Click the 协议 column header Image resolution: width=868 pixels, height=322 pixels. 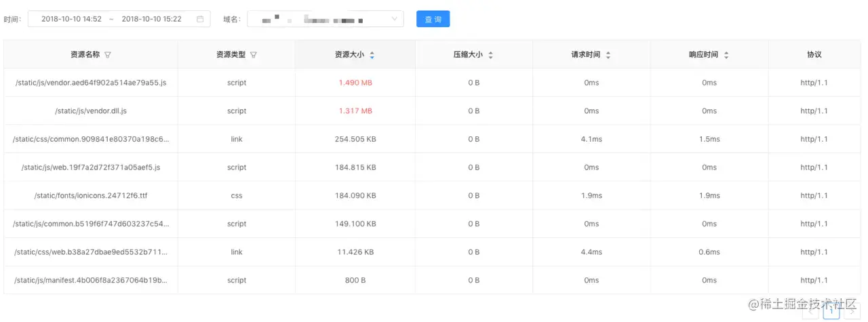[x=814, y=55]
